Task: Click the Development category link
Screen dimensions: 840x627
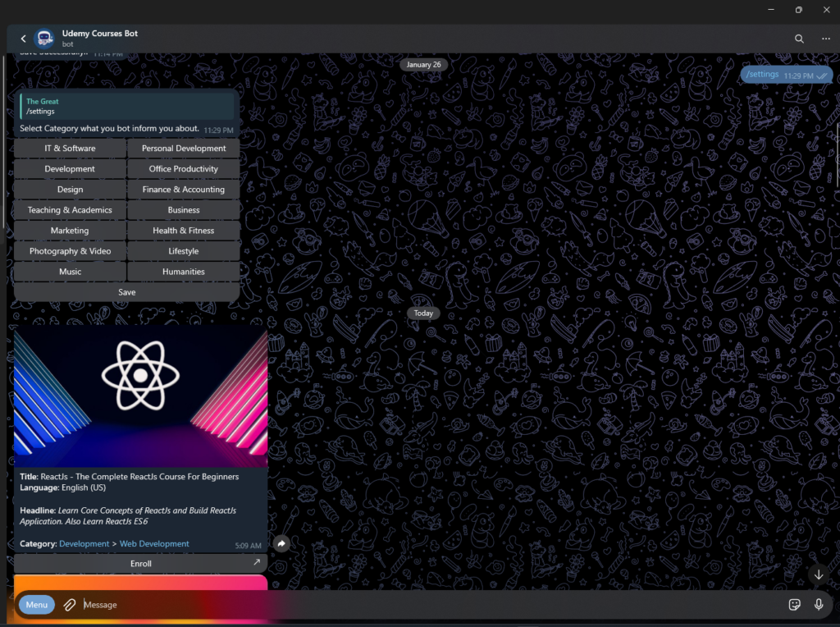Action: tap(84, 544)
